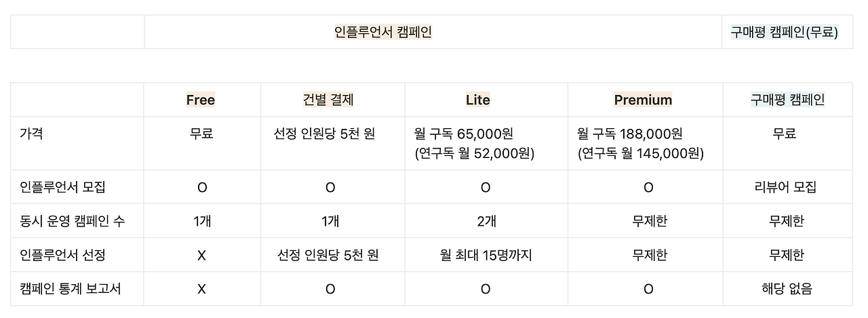Click the 월 구독 65,000원 price cell
Viewport: 868px width, 318px height.
(x=486, y=143)
